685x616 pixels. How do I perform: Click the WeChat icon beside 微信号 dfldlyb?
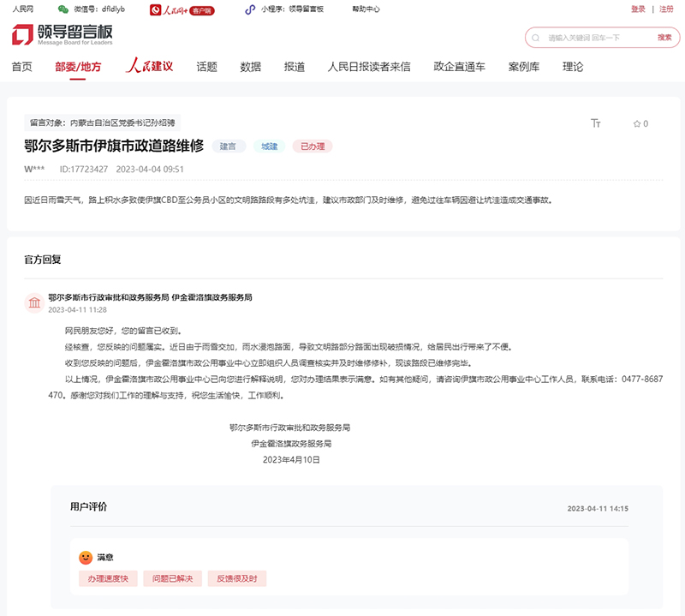coord(62,9)
